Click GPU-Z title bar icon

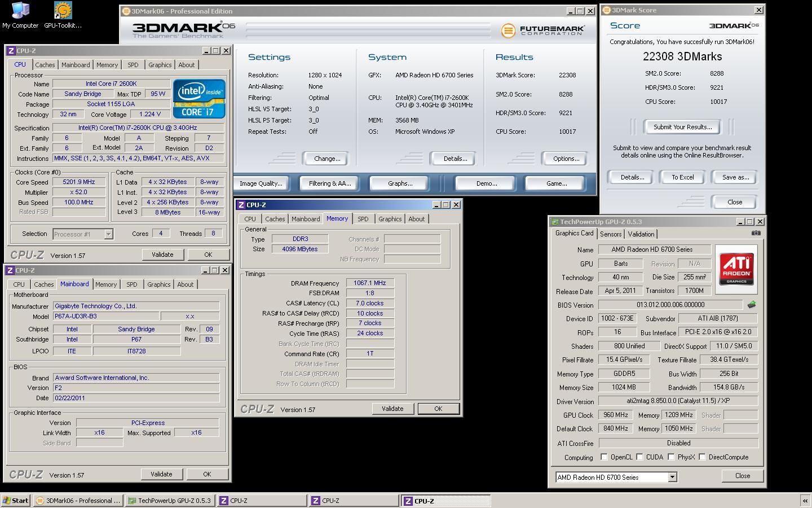[555, 222]
